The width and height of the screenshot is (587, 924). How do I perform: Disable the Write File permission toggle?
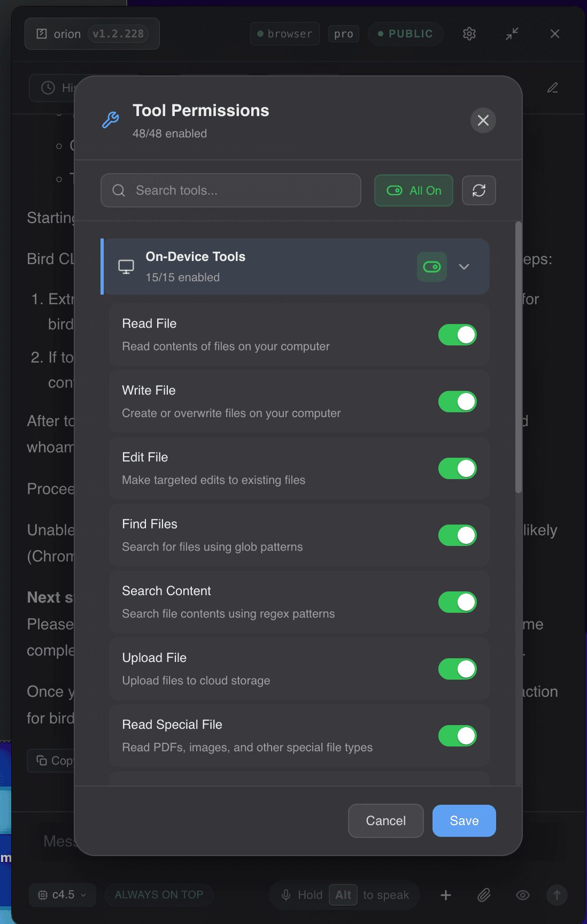point(457,402)
